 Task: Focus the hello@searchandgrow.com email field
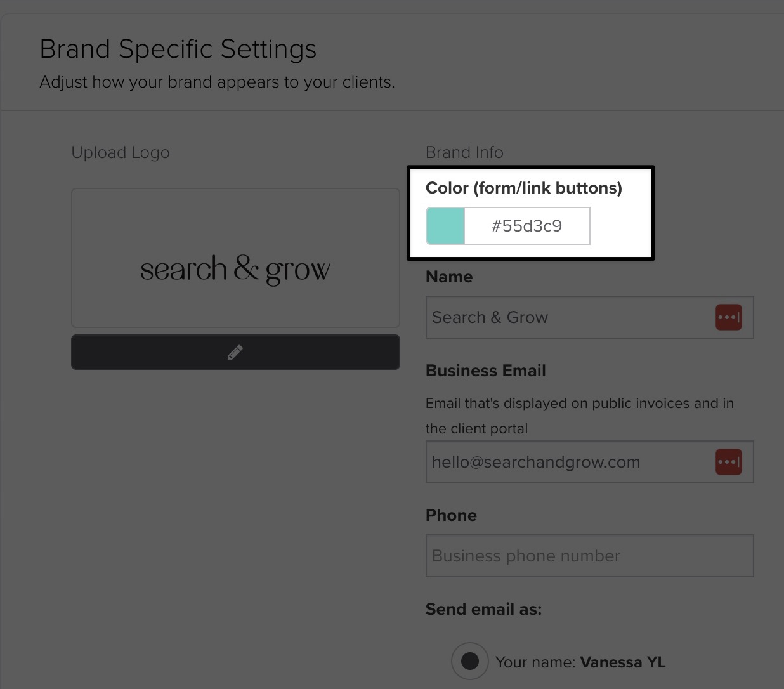[x=589, y=462]
